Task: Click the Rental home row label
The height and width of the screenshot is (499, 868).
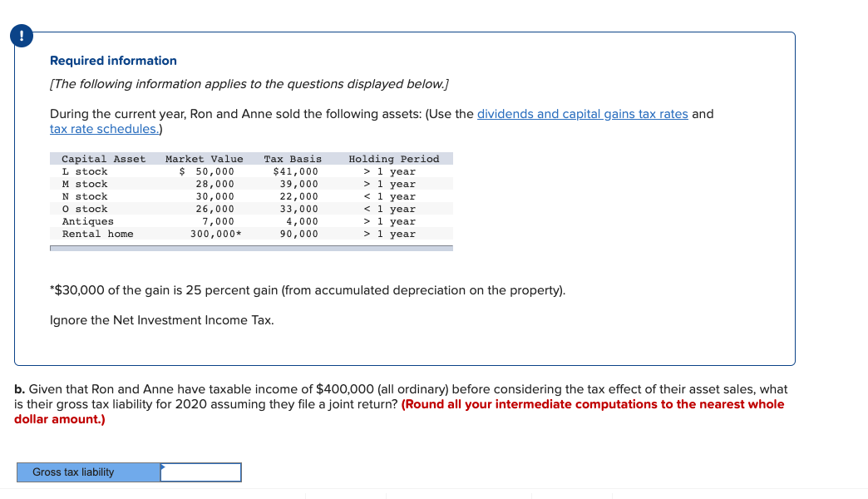Action: [97, 234]
